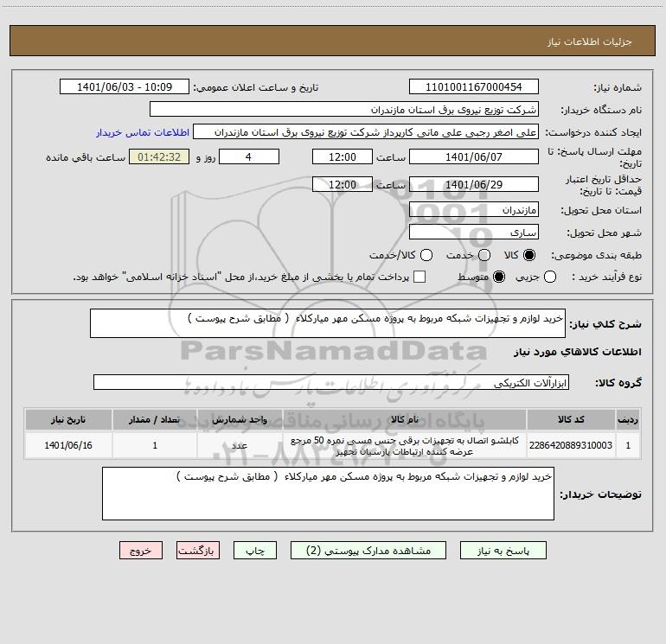Click the شماره نیاز field 1101001167000454
Screen dimensions: 666x644
click(x=474, y=87)
